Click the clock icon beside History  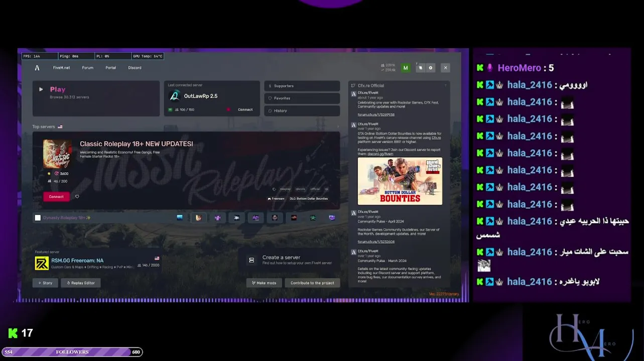pyautogui.click(x=270, y=111)
